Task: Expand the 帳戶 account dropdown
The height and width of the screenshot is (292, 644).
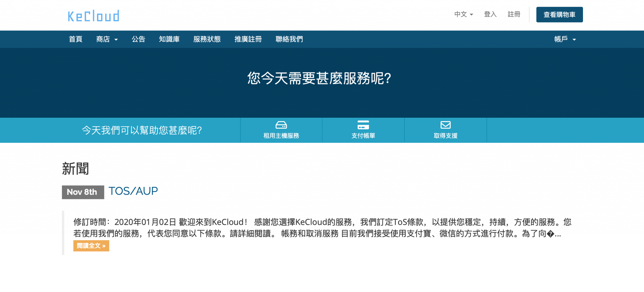Action: pos(565,39)
